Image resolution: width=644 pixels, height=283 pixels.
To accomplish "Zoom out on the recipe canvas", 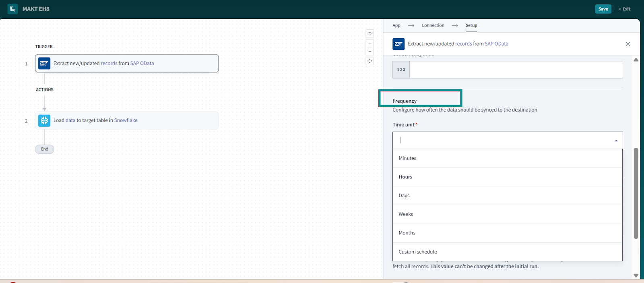I will click(x=369, y=52).
